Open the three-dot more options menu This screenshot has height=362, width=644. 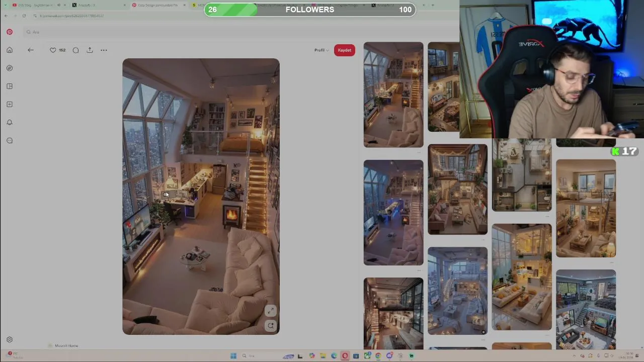tap(104, 50)
